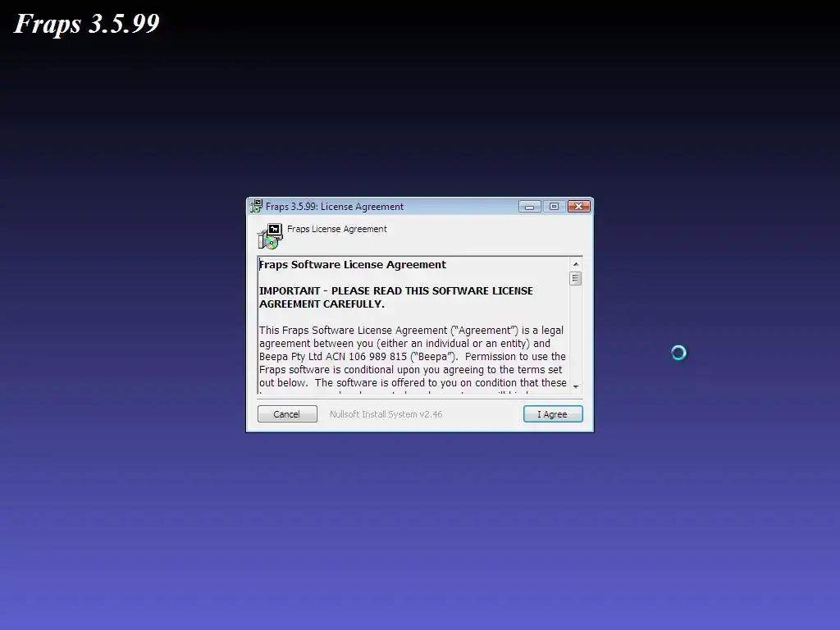The image size is (840, 630).
Task: Click the installer icon in title bar
Action: coord(256,206)
